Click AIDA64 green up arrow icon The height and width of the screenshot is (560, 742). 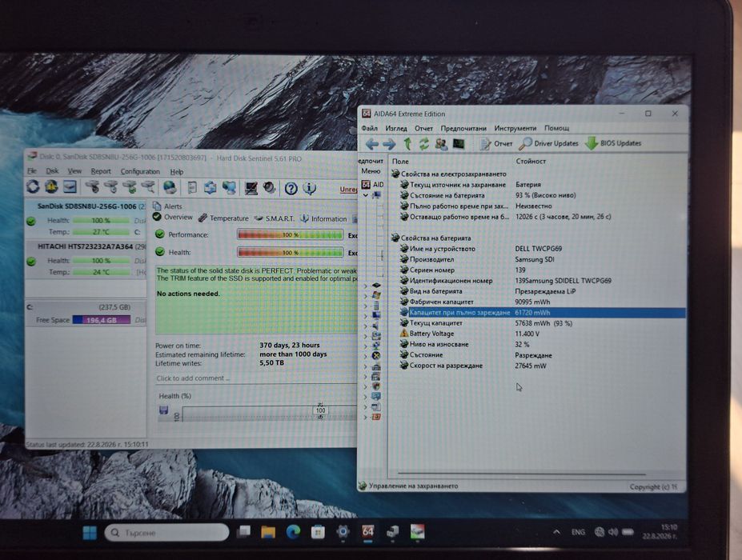407,144
